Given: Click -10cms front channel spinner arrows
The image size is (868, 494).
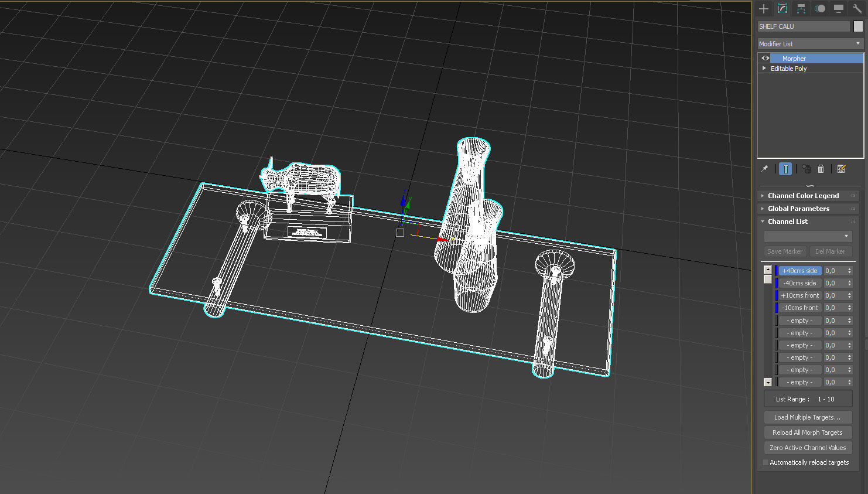Looking at the screenshot, I should [x=849, y=308].
